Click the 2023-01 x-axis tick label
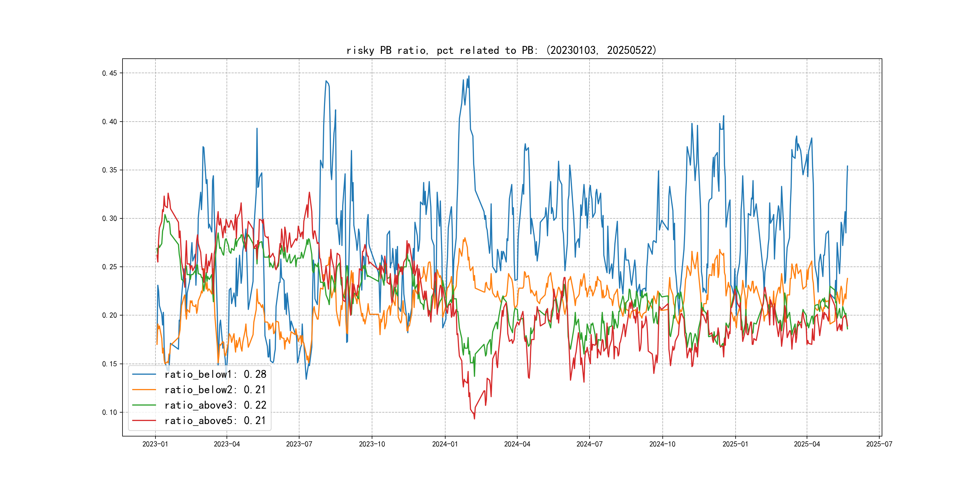 pos(155,444)
